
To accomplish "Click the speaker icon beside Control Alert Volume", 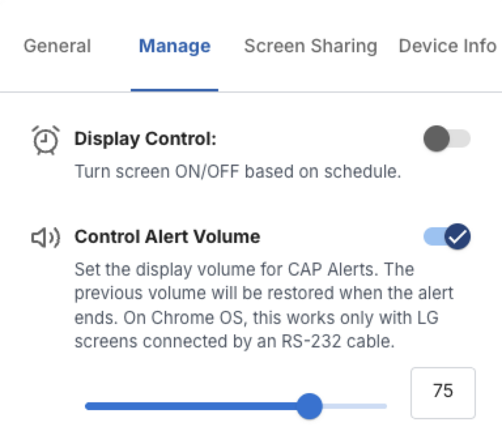I will coord(45,238).
